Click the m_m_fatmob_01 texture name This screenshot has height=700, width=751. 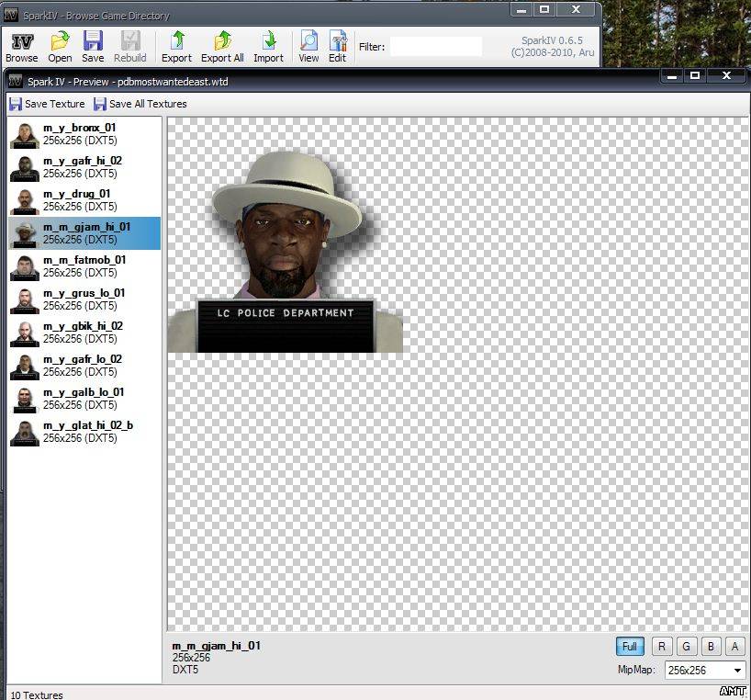[x=84, y=260]
